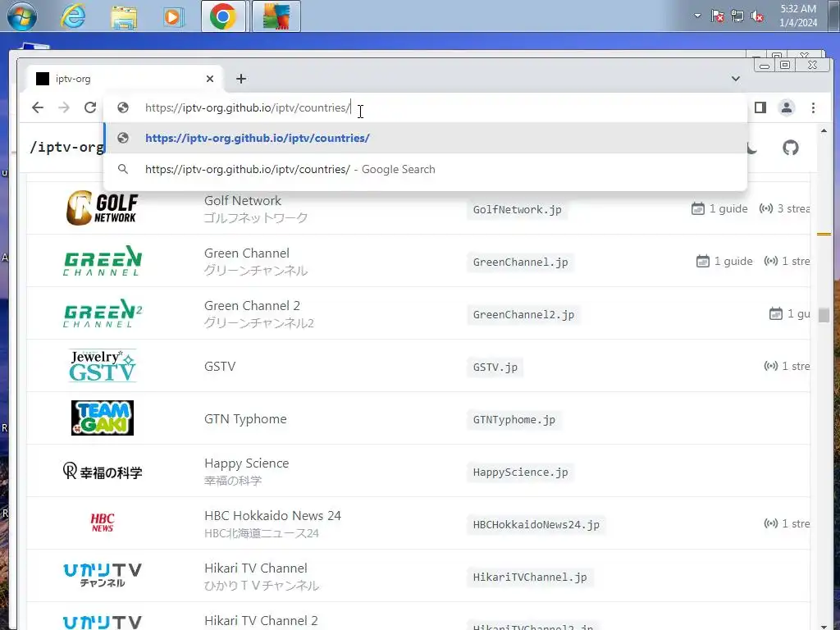
Task: Click the Green Channel 2 logo
Action: coord(103,313)
